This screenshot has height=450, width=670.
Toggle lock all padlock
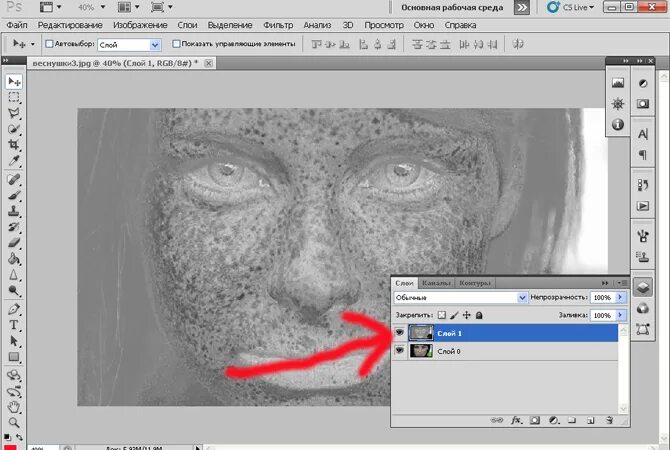point(479,315)
